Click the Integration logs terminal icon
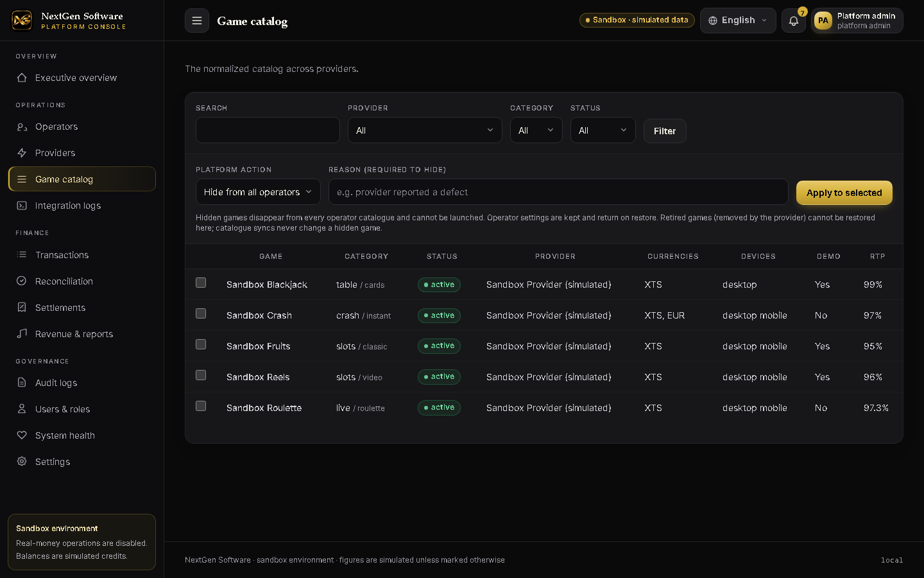Image resolution: width=924 pixels, height=578 pixels. tap(22, 206)
